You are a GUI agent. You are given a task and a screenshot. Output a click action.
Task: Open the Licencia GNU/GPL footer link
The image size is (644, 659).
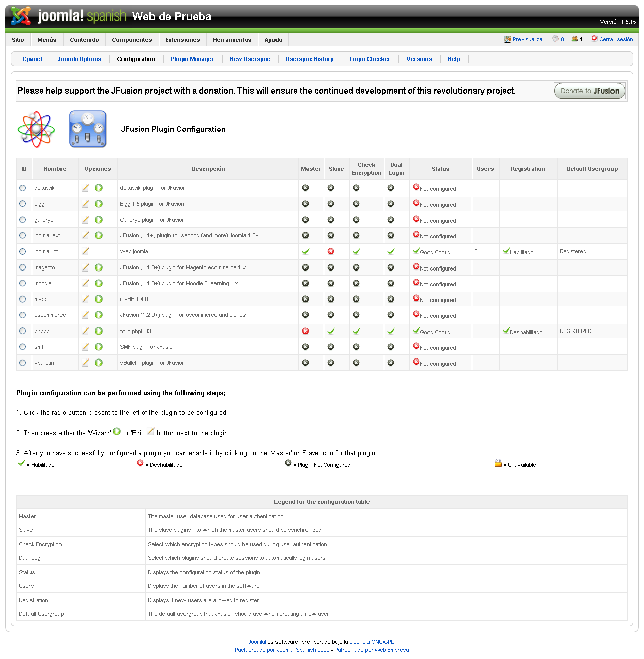pyautogui.click(x=372, y=642)
